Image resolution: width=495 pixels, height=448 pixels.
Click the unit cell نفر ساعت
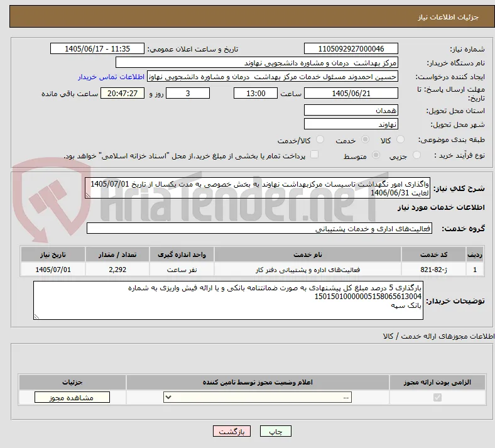(182, 270)
